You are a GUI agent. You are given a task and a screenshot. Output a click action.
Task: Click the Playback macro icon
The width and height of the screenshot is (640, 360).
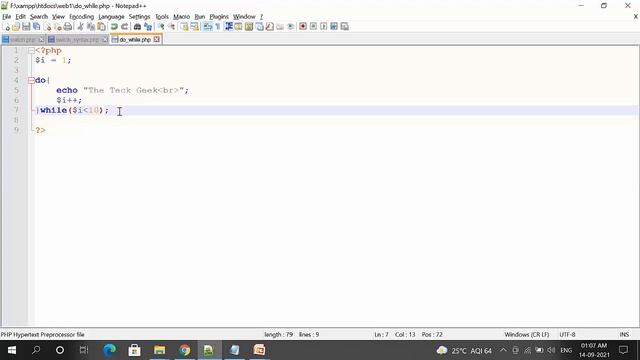point(324,27)
